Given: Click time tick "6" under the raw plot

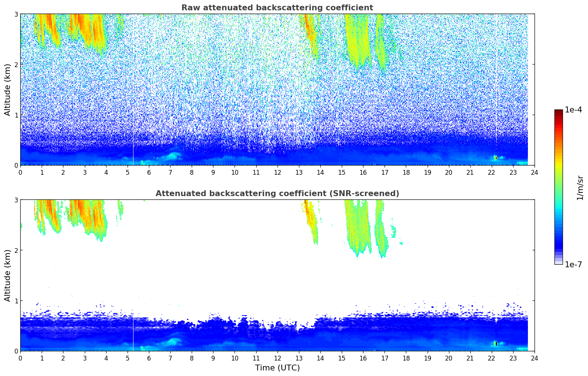Looking at the screenshot, I should click(149, 172).
